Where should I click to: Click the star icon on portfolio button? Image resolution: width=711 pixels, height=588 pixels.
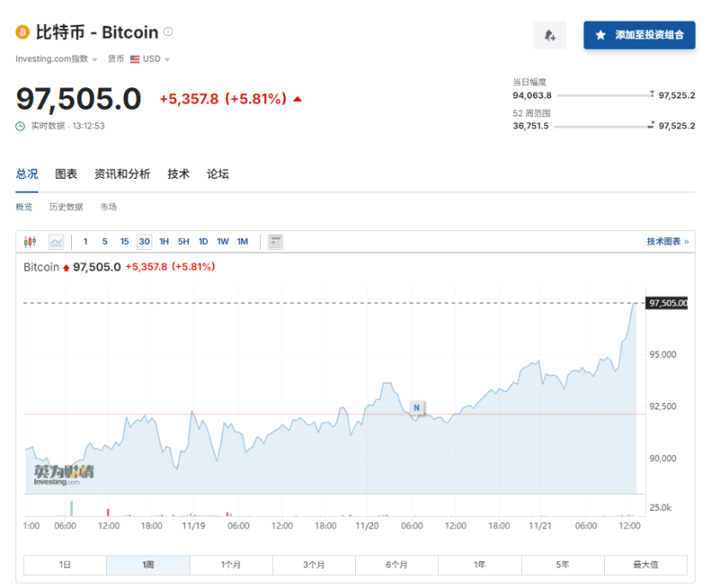tap(601, 35)
